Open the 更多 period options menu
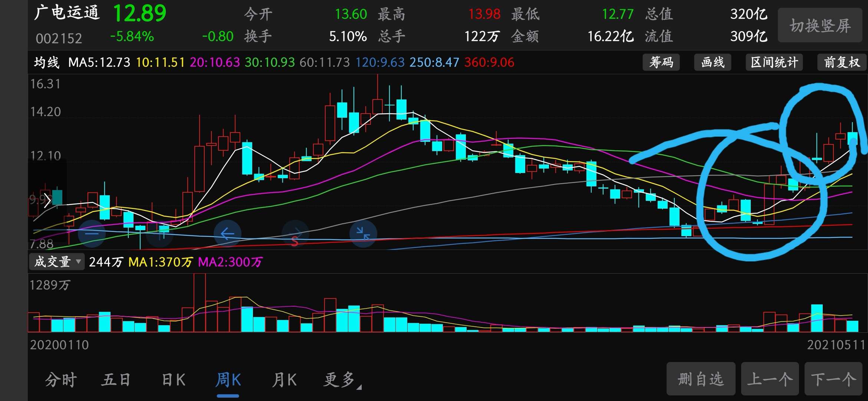 342,380
